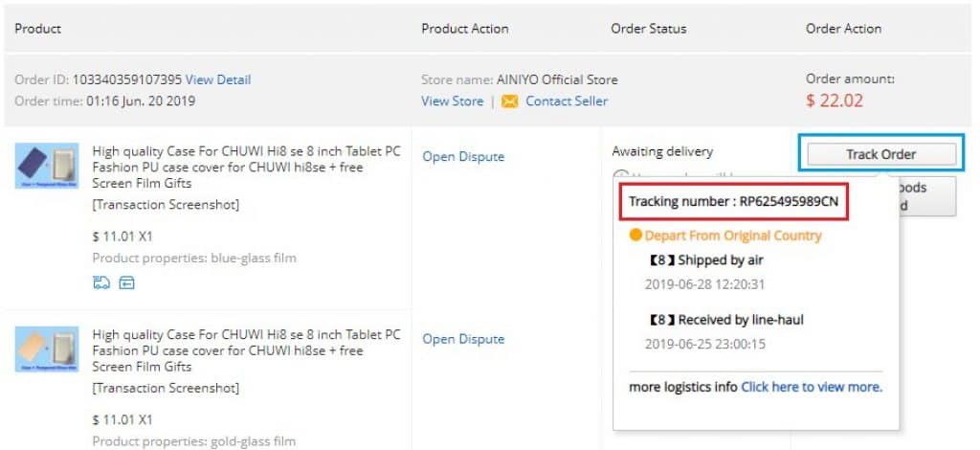Open the gold-glass film case thumbnail
The width and height of the screenshot is (980, 450).
(46, 349)
